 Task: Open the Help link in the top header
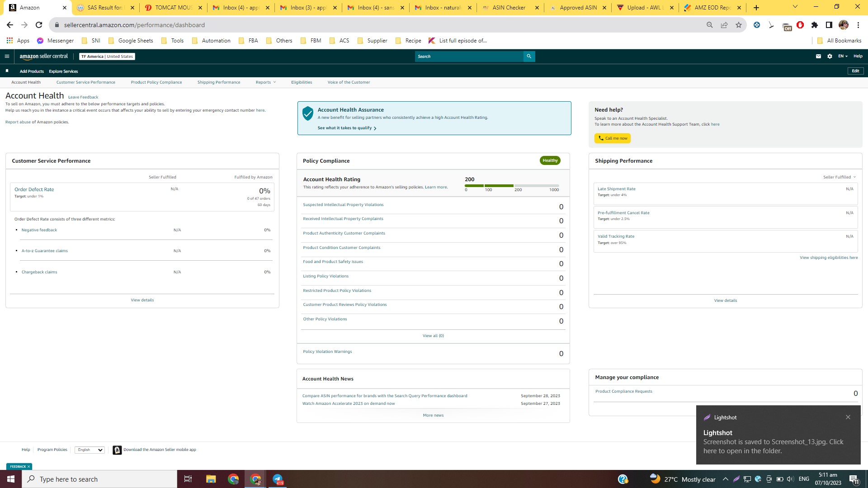click(858, 56)
